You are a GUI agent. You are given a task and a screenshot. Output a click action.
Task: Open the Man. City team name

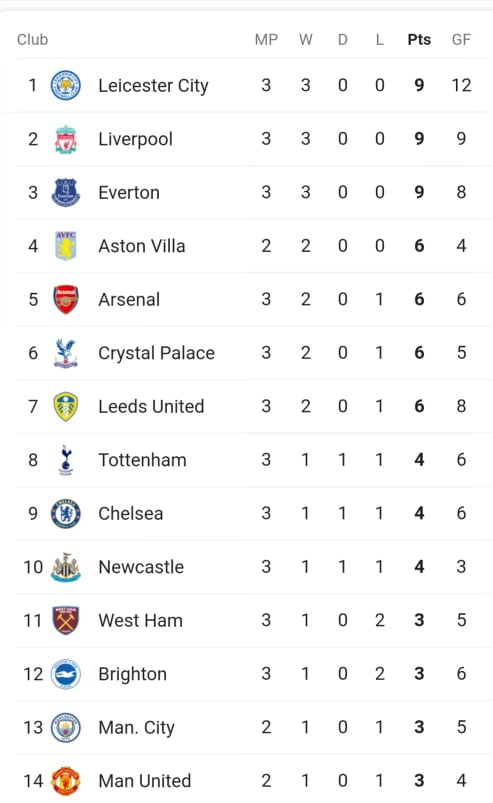click(136, 728)
